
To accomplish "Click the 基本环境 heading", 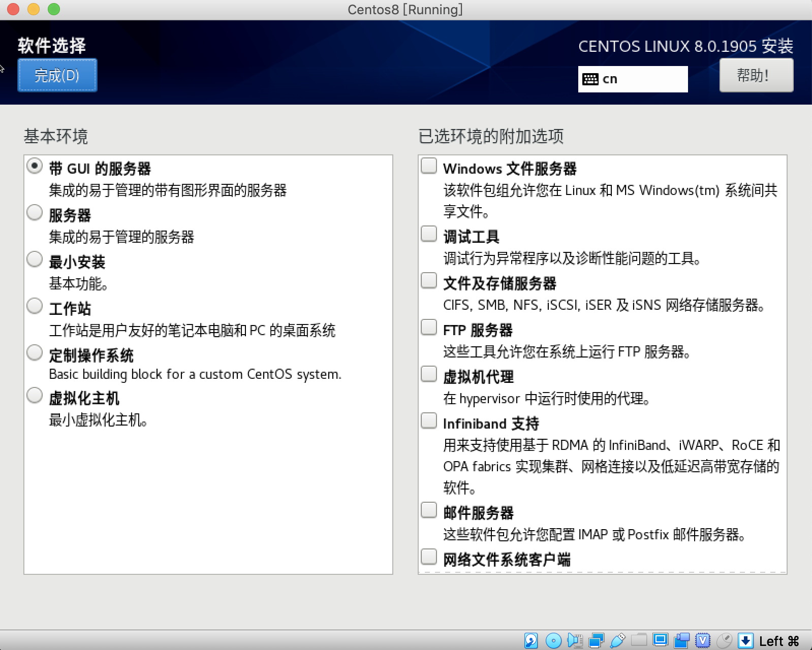I will tap(56, 136).
